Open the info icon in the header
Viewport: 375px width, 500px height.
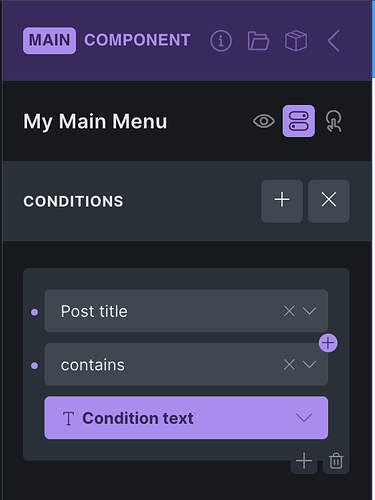click(x=221, y=41)
